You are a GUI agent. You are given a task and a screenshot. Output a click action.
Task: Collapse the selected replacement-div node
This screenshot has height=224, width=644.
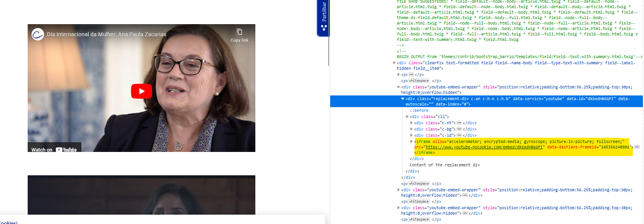tap(403, 99)
